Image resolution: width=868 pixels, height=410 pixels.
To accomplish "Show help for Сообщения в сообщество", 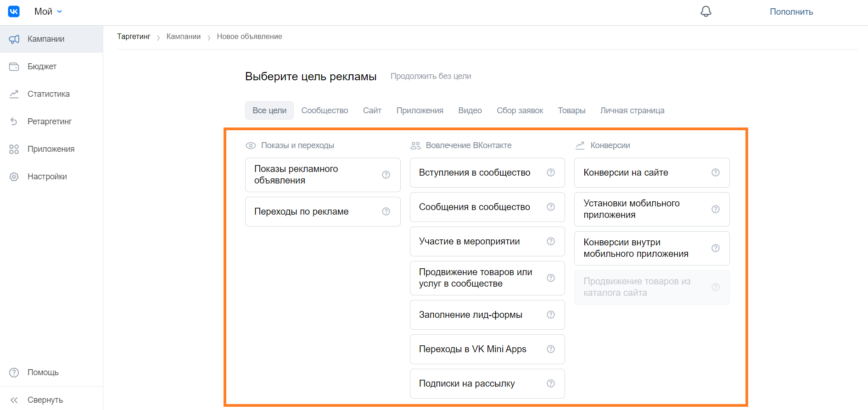I will [551, 207].
